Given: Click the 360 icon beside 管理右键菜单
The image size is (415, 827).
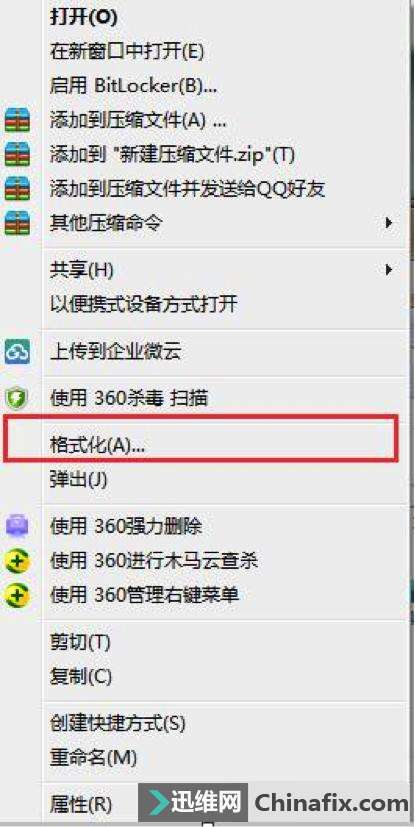Looking at the screenshot, I should 17,594.
